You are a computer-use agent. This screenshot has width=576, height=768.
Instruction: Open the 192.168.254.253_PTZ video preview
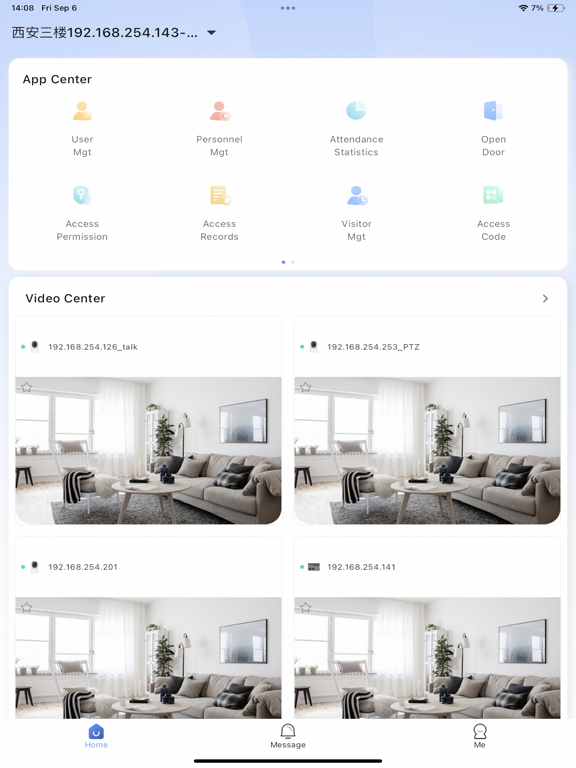(x=427, y=451)
